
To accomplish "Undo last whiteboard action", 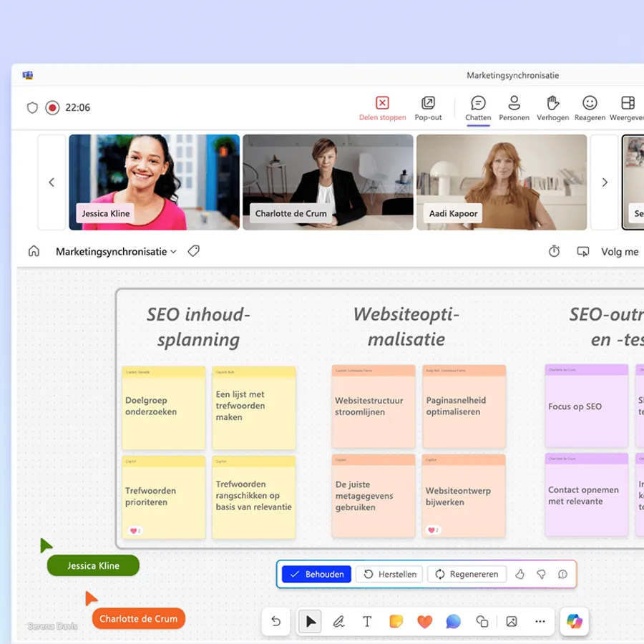I will (276, 621).
